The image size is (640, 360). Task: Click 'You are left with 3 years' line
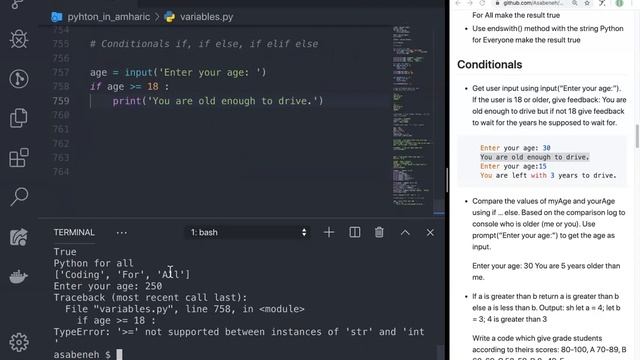(548, 176)
